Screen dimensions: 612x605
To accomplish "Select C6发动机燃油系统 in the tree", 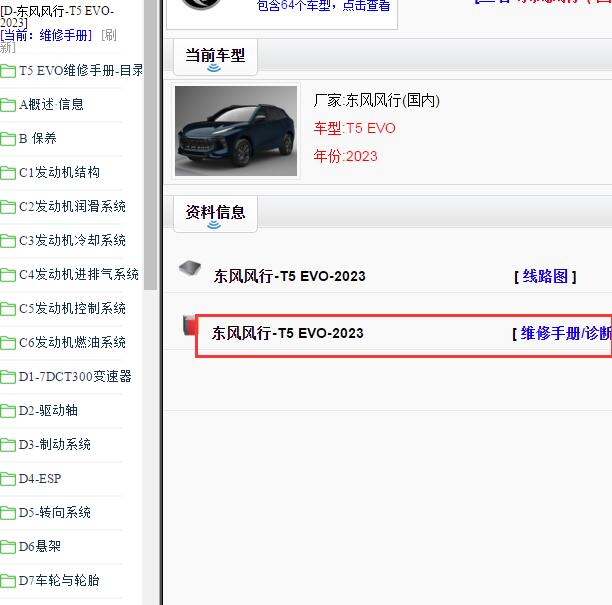I will point(72,342).
